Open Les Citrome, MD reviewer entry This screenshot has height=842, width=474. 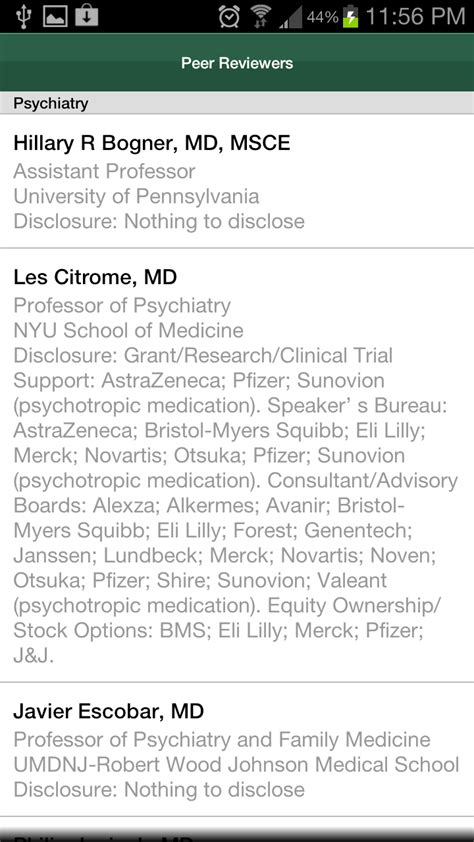pos(237,466)
